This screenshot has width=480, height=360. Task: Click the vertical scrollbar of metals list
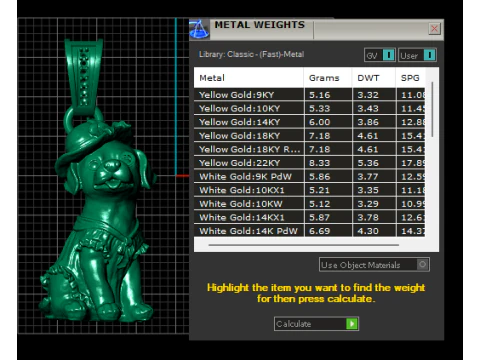click(432, 109)
